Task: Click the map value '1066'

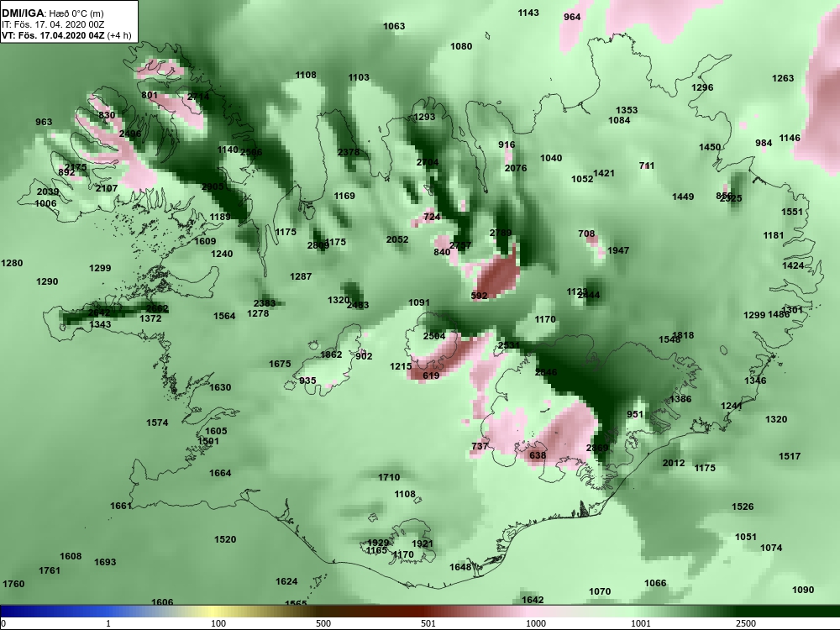Action: click(x=655, y=584)
